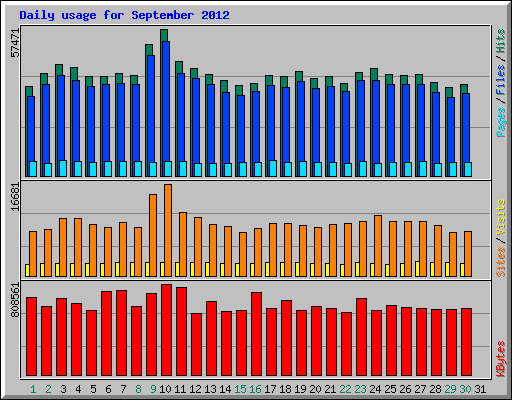Click the orange Sites bar for day 9
The height and width of the screenshot is (400, 512).
click(153, 235)
